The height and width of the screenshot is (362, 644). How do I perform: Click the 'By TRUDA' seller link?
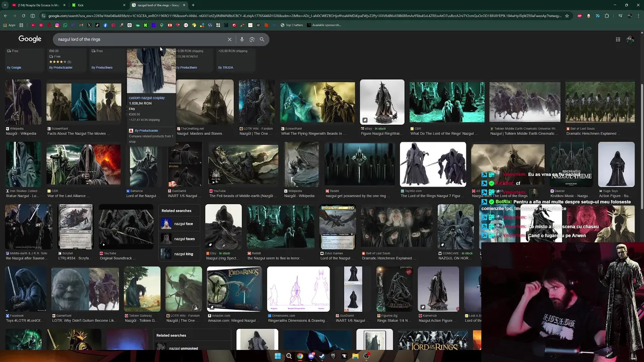225,67
